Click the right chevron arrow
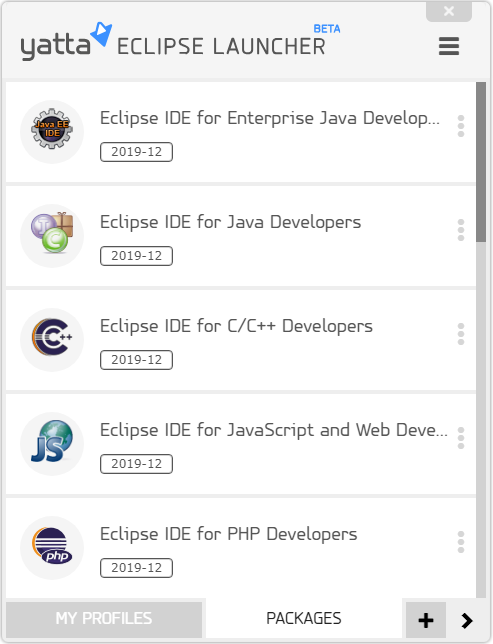Screen dimensions: 493x644 tap(467, 621)
